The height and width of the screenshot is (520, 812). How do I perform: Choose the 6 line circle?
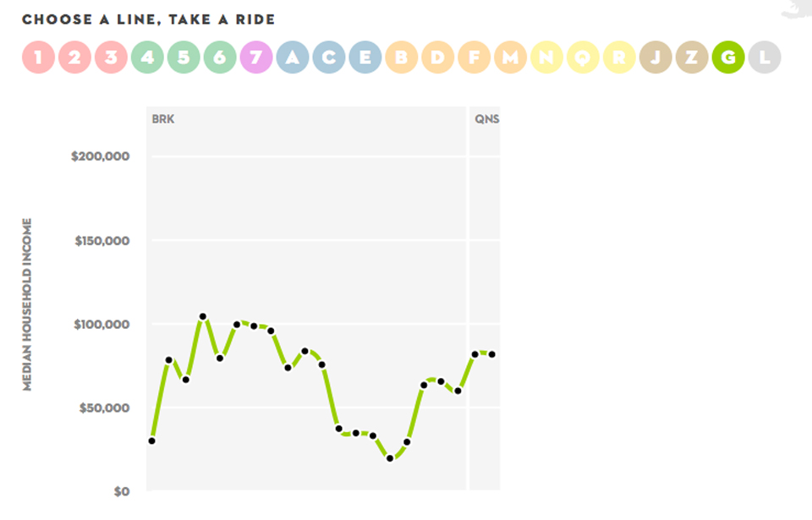coord(220,57)
